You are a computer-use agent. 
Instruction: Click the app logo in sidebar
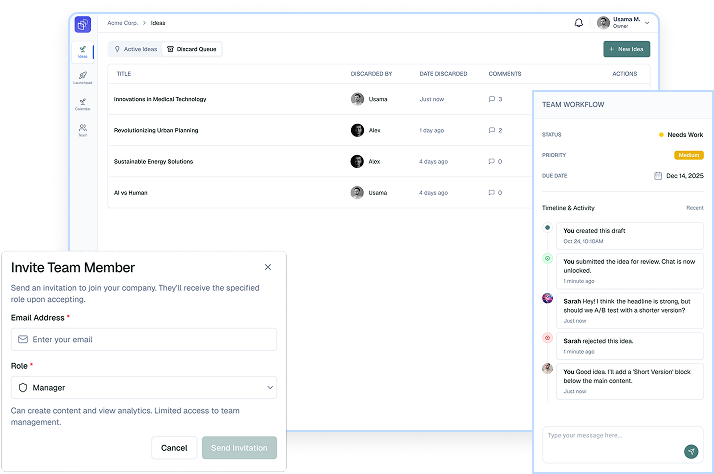[83, 24]
